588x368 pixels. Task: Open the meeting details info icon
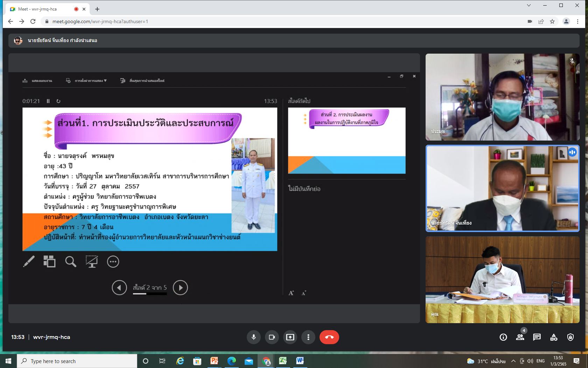(x=503, y=337)
